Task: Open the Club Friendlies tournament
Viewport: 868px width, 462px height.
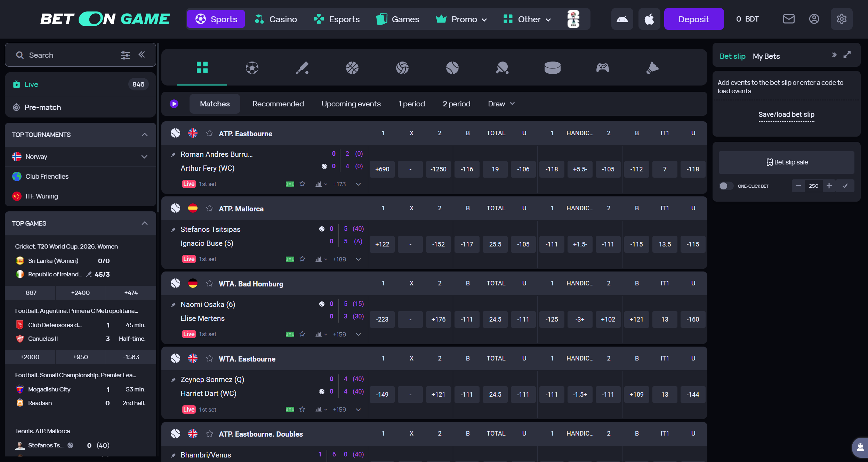Action: (80, 177)
